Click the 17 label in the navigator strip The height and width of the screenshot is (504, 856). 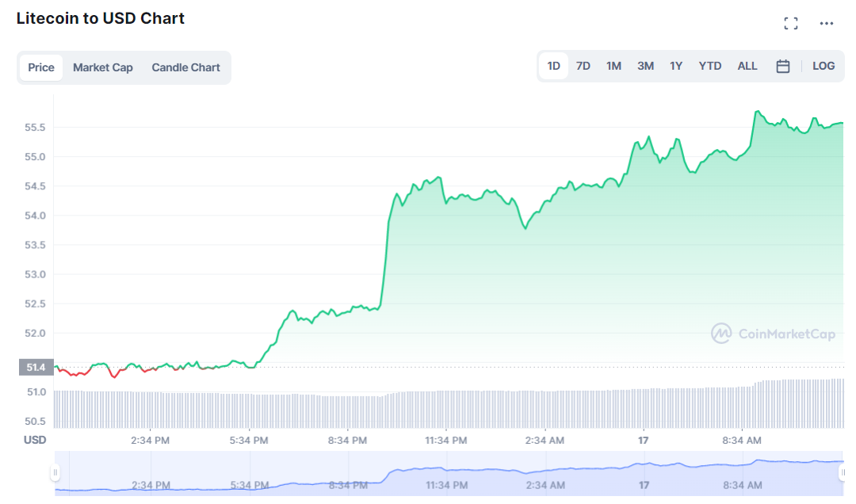click(644, 485)
